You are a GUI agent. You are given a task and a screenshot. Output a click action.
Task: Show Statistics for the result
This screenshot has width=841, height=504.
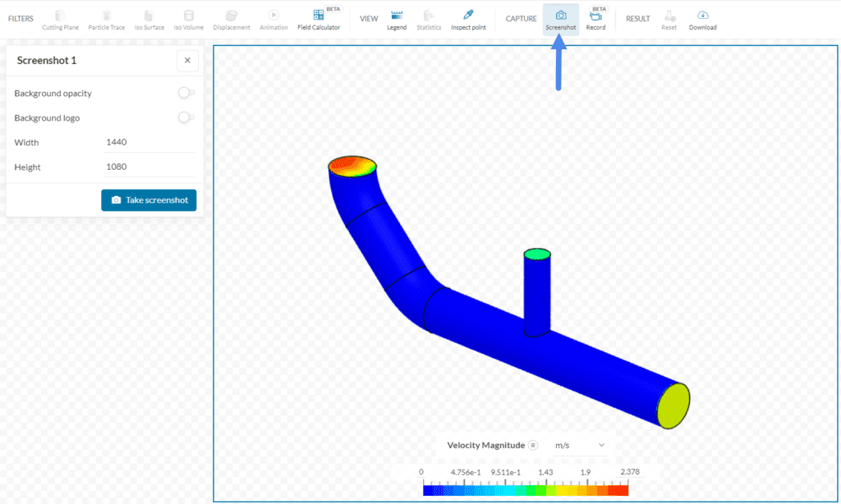coord(428,18)
